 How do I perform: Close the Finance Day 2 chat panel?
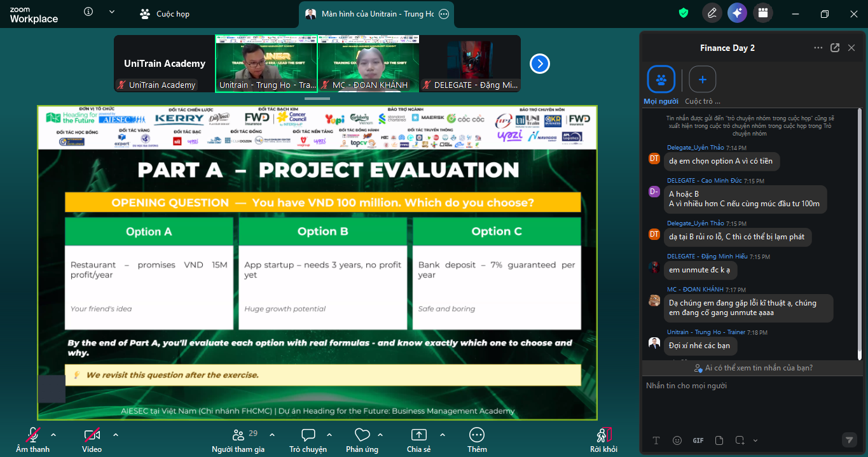point(851,48)
